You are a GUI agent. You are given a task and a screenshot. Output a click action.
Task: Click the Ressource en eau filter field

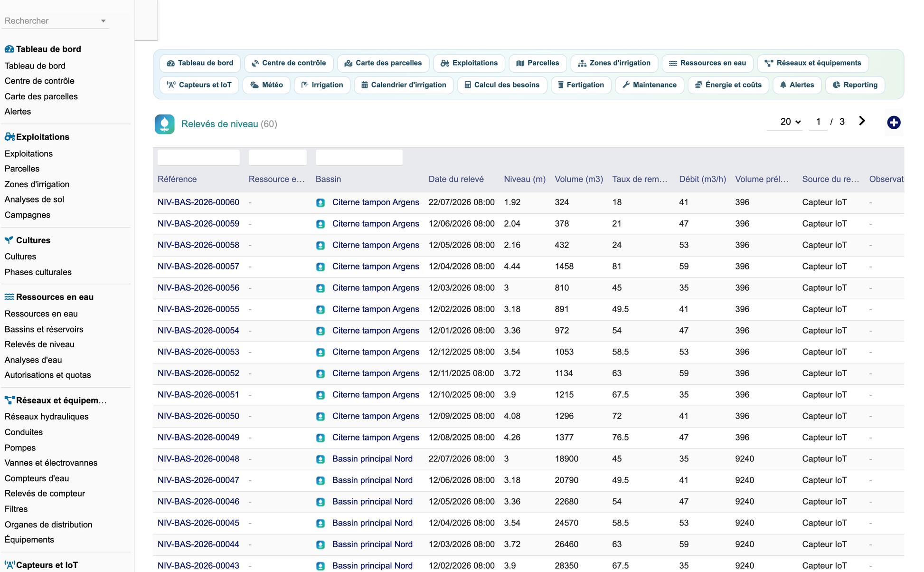(x=278, y=157)
